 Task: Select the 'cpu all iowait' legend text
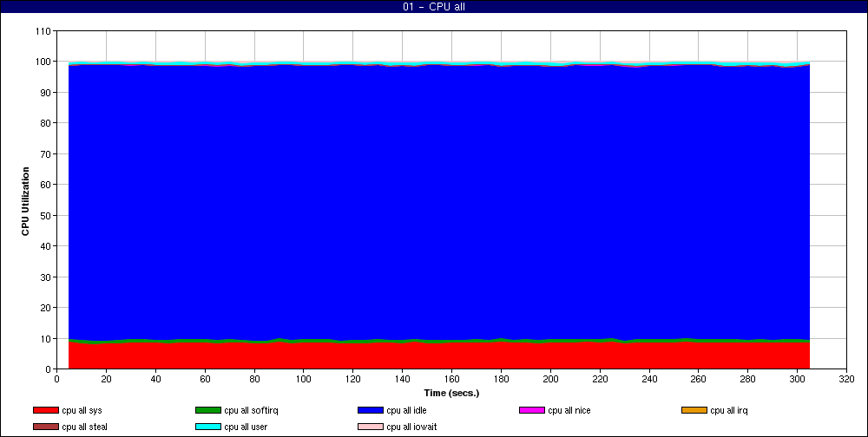click(412, 427)
